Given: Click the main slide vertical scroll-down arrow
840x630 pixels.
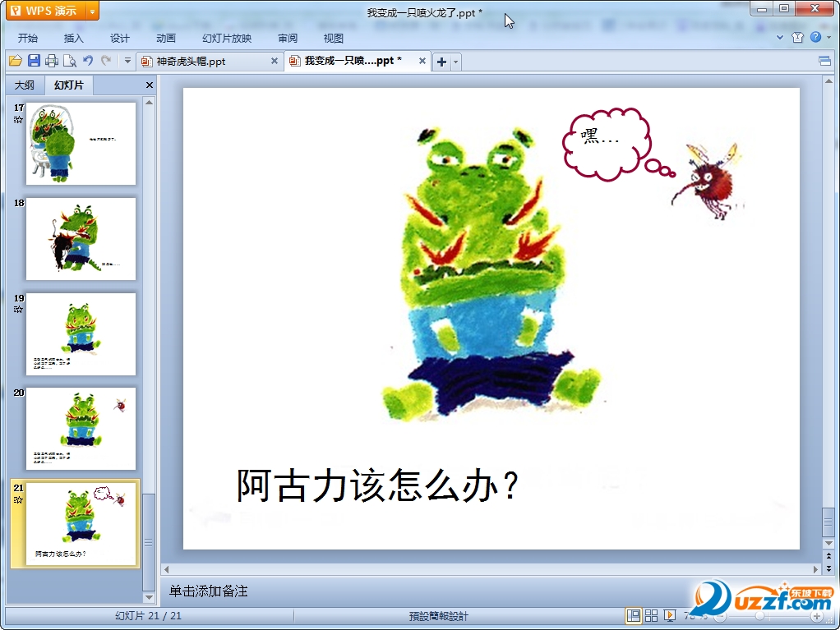Looking at the screenshot, I should point(828,543).
